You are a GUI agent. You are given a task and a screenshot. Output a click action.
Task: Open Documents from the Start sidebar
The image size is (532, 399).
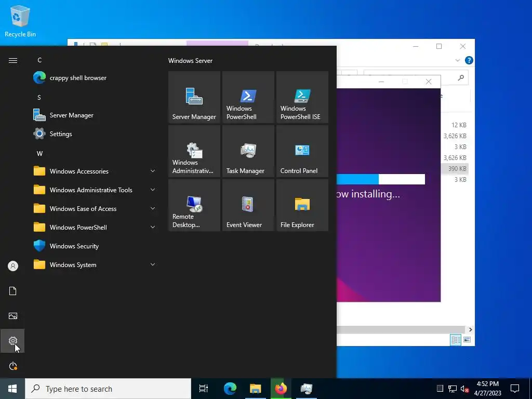tap(13, 291)
